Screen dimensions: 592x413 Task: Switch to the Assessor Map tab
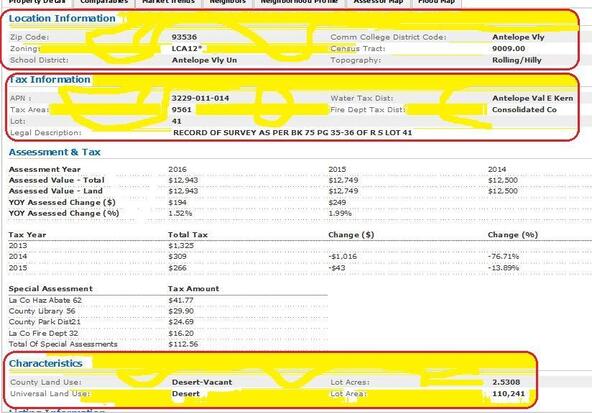[378, 2]
